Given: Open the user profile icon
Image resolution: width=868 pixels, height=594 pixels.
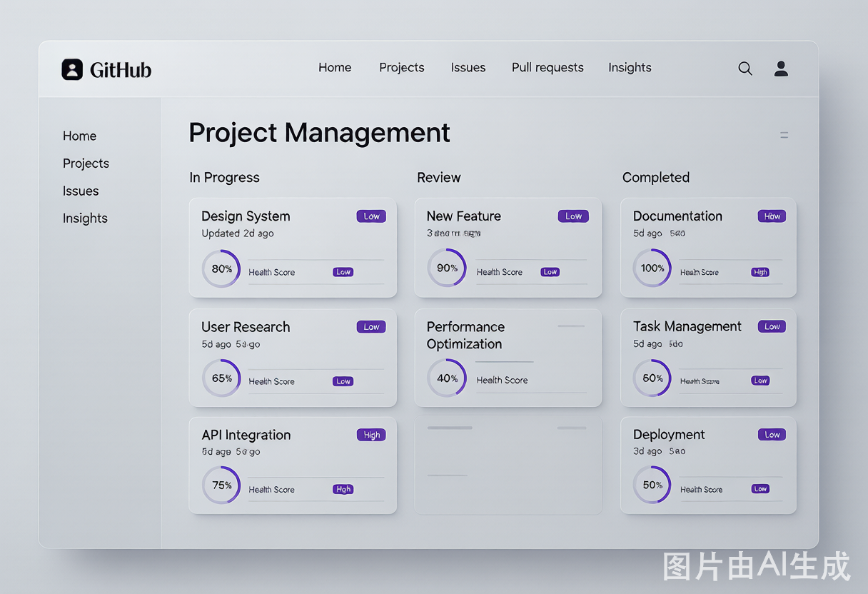Looking at the screenshot, I should tap(782, 69).
